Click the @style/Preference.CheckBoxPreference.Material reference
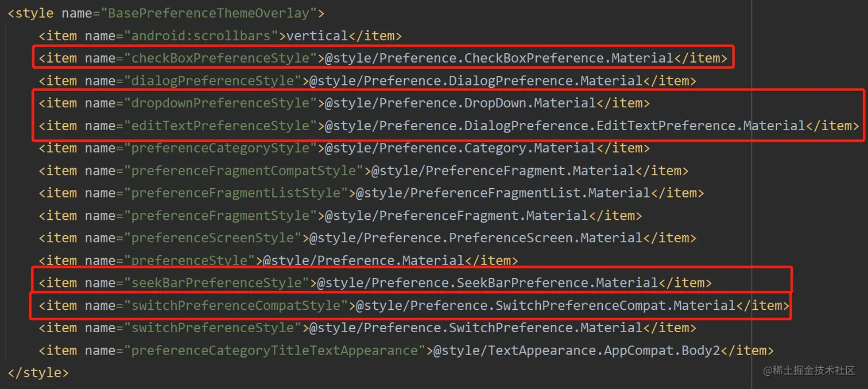 tap(499, 58)
